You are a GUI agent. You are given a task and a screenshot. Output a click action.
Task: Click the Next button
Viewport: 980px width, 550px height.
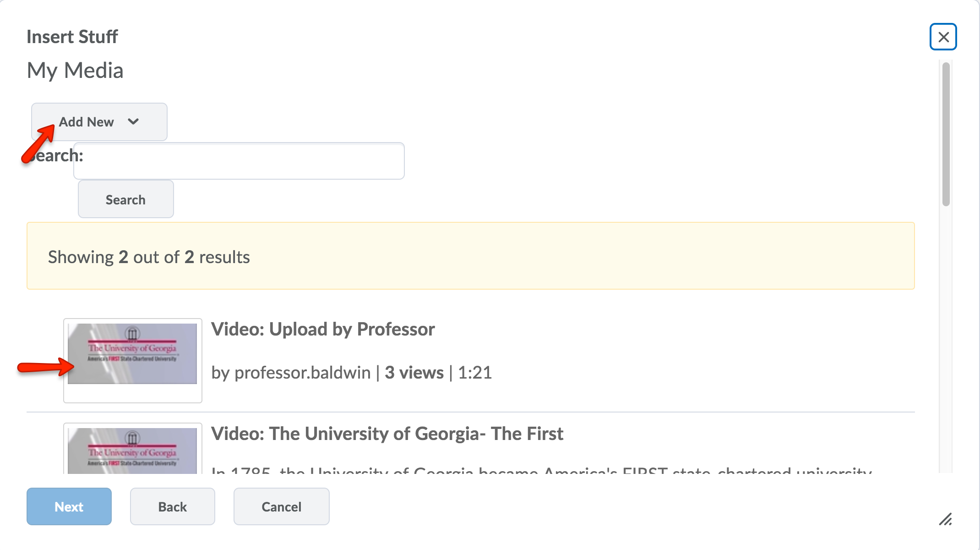(69, 506)
